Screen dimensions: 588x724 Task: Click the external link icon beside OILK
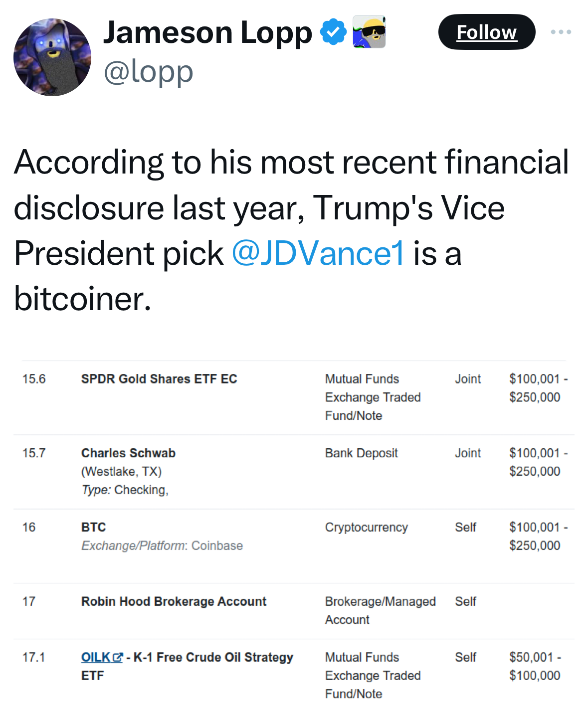point(118,658)
